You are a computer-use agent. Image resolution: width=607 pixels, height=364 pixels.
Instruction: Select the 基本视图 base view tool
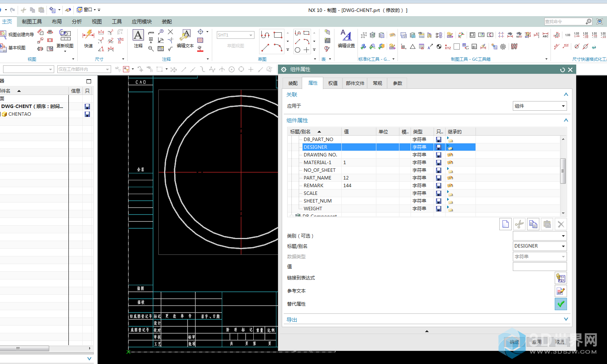tap(13, 48)
